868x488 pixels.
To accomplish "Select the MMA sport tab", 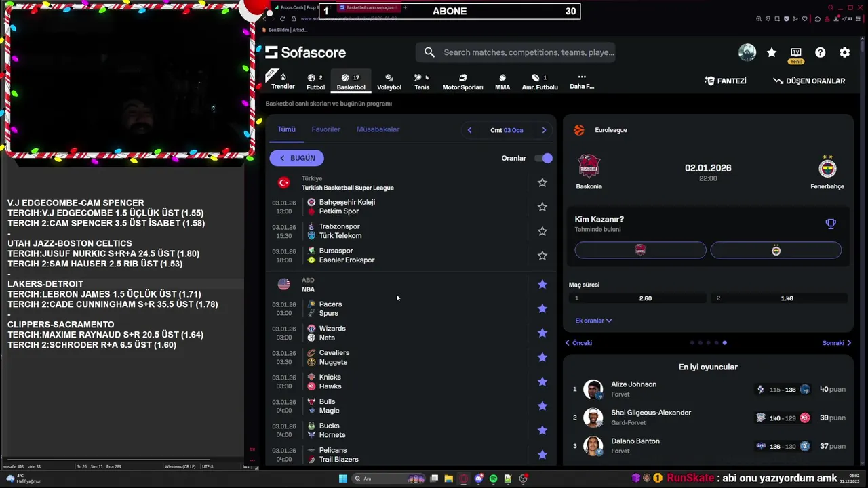I will pyautogui.click(x=502, y=81).
